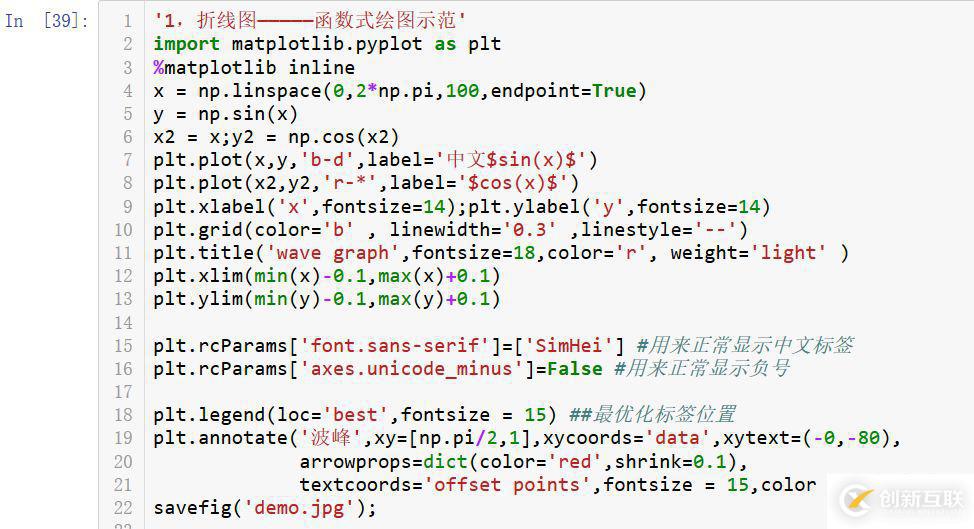Click the "plt.grid(color='b'" line

pos(450,230)
